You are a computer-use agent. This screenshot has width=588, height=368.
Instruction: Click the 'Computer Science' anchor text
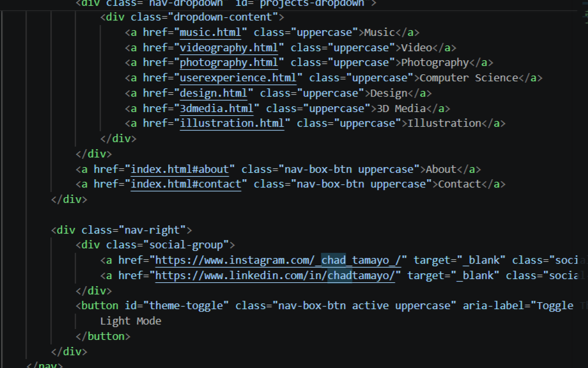[x=468, y=78]
